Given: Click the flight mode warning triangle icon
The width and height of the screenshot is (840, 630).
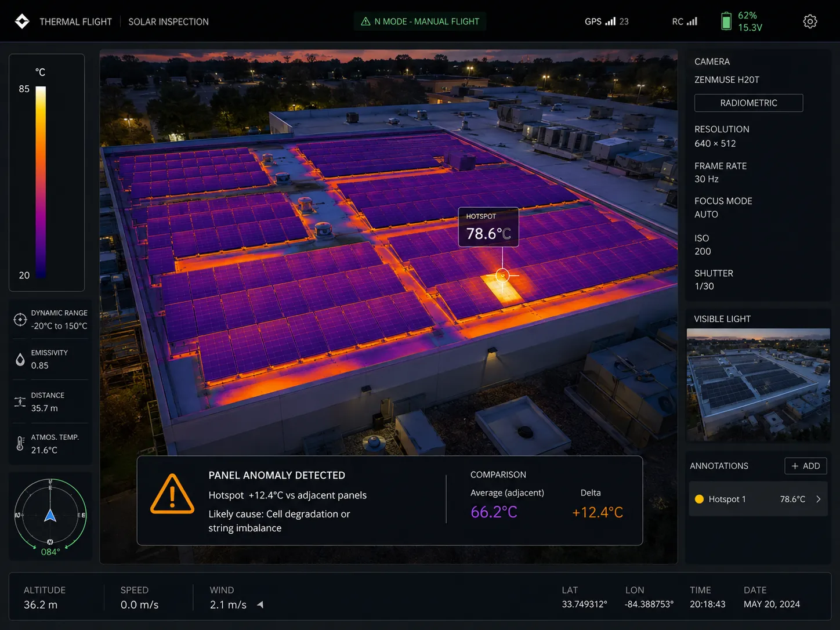Looking at the screenshot, I should 365,21.
